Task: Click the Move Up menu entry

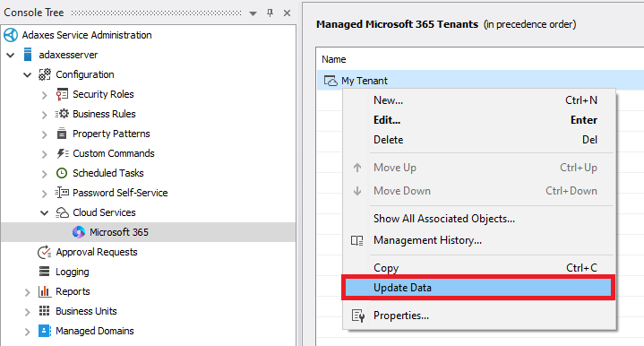Action: tap(479, 168)
